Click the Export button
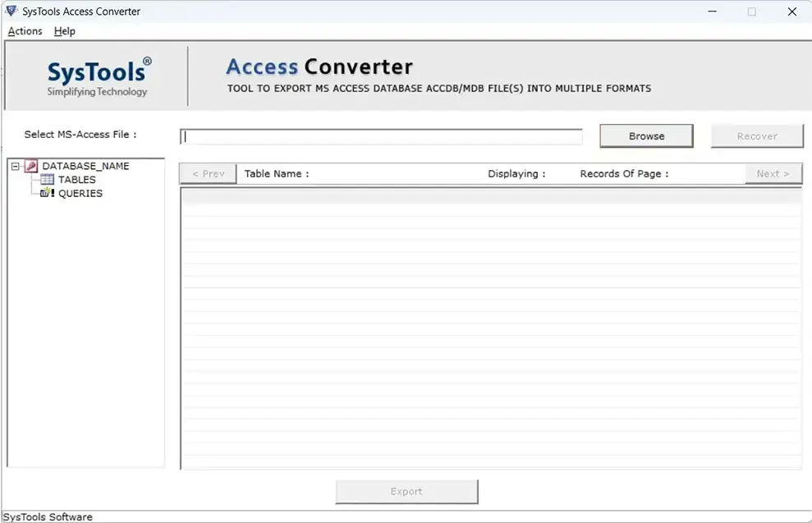The image size is (812, 523). tap(406, 492)
